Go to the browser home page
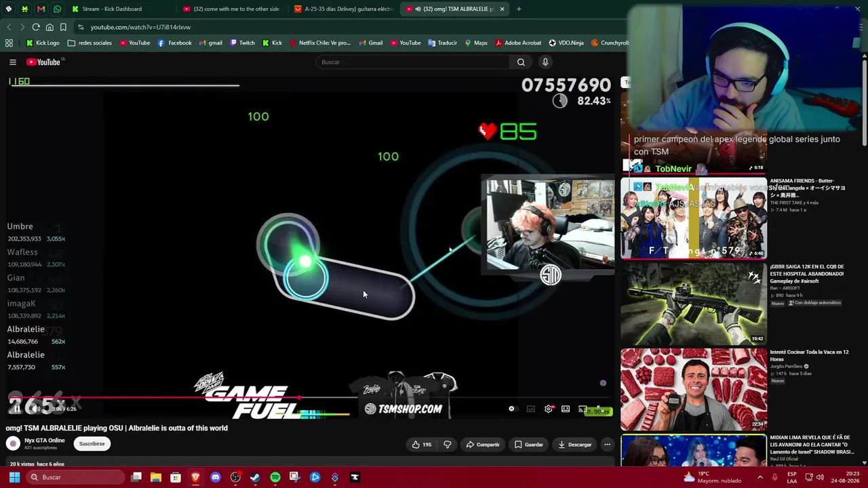 tap(50, 27)
